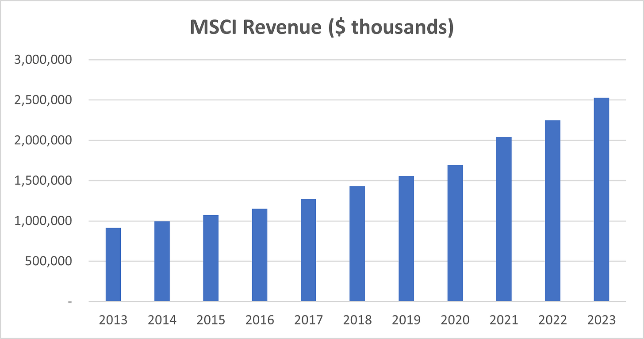Select the 2020 revenue bar
This screenshot has width=644, height=339.
point(455,233)
